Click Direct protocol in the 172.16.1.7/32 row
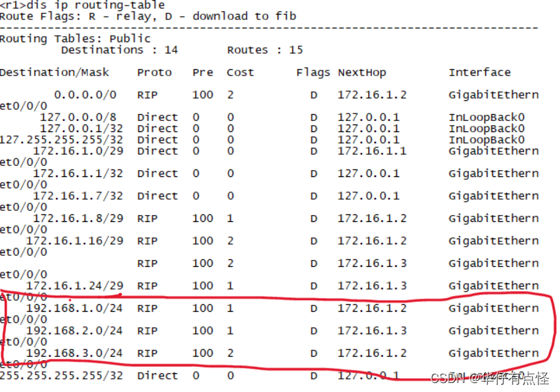Viewport: 560px width, 392px height. click(x=158, y=196)
